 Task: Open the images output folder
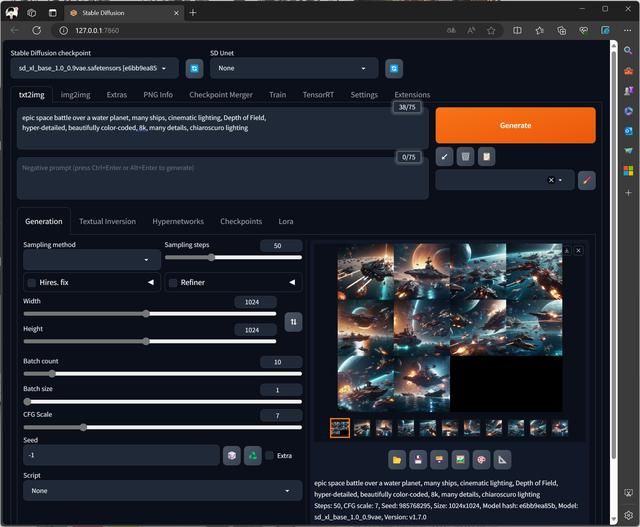click(397, 460)
